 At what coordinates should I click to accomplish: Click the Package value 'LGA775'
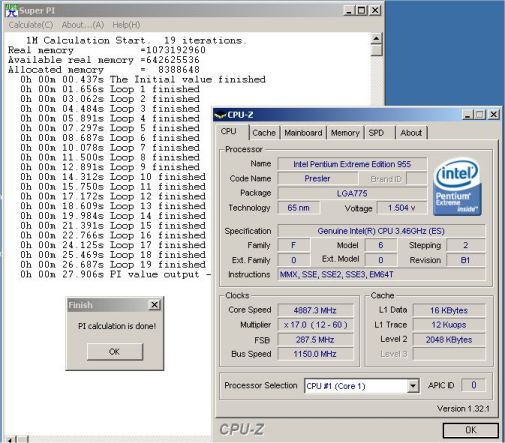[352, 193]
